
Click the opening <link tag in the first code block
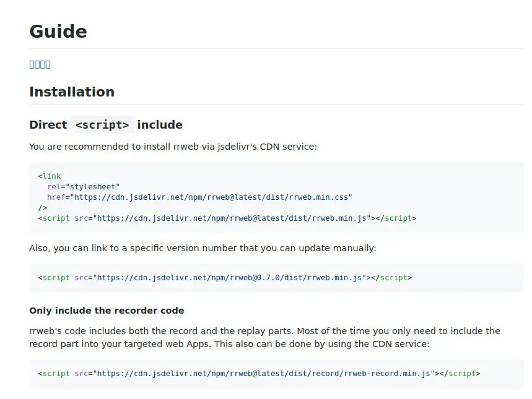coord(50,176)
